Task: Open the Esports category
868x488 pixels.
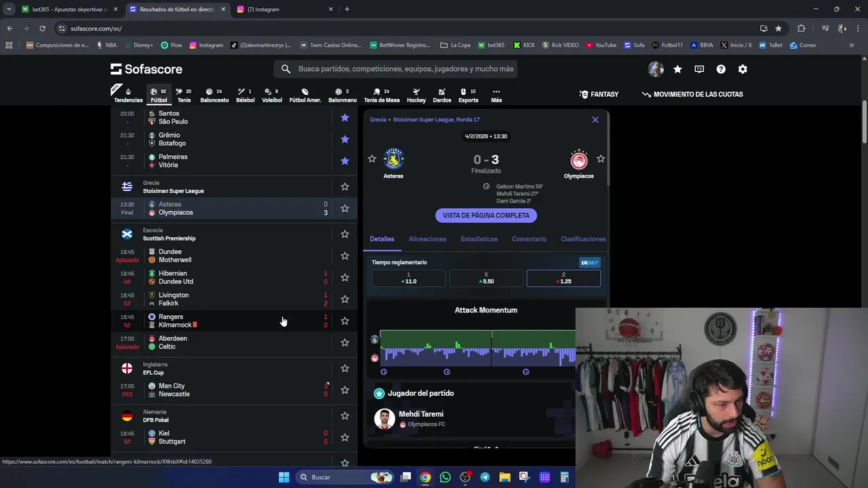Action: point(468,95)
